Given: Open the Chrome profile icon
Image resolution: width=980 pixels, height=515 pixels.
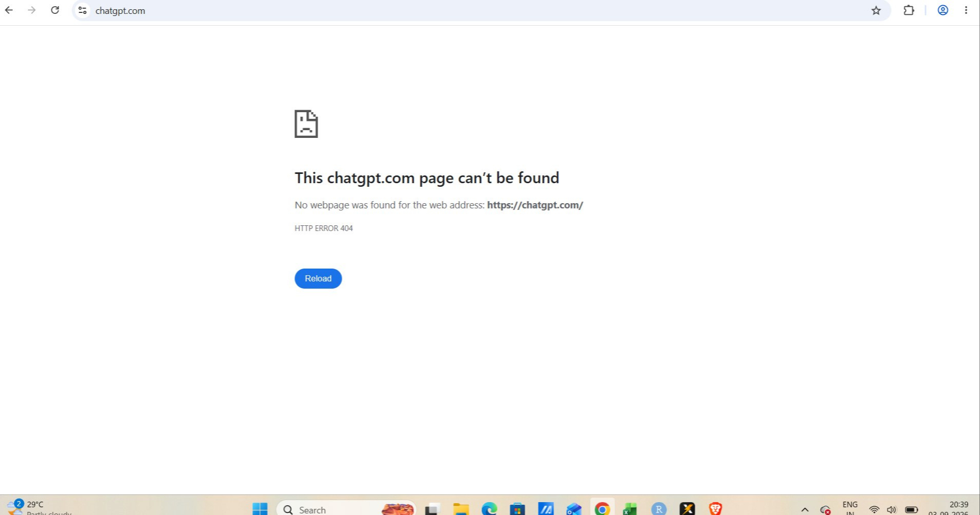Looking at the screenshot, I should pyautogui.click(x=942, y=10).
